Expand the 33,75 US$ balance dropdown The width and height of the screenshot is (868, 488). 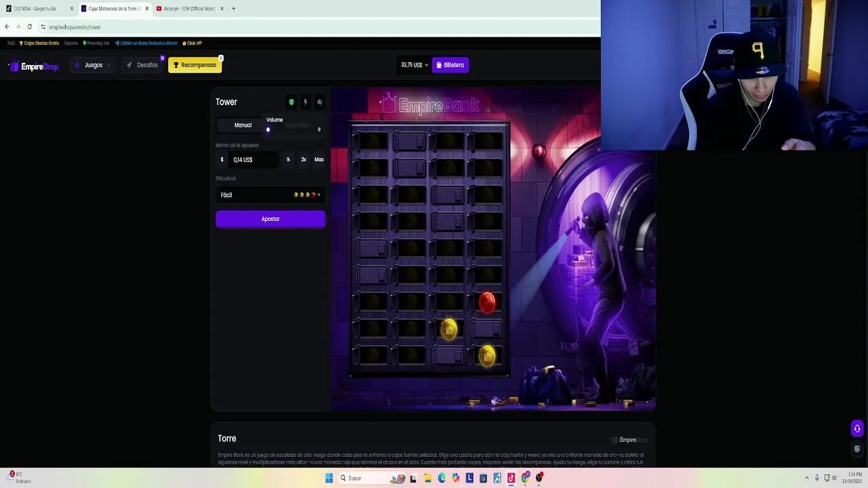coord(414,65)
